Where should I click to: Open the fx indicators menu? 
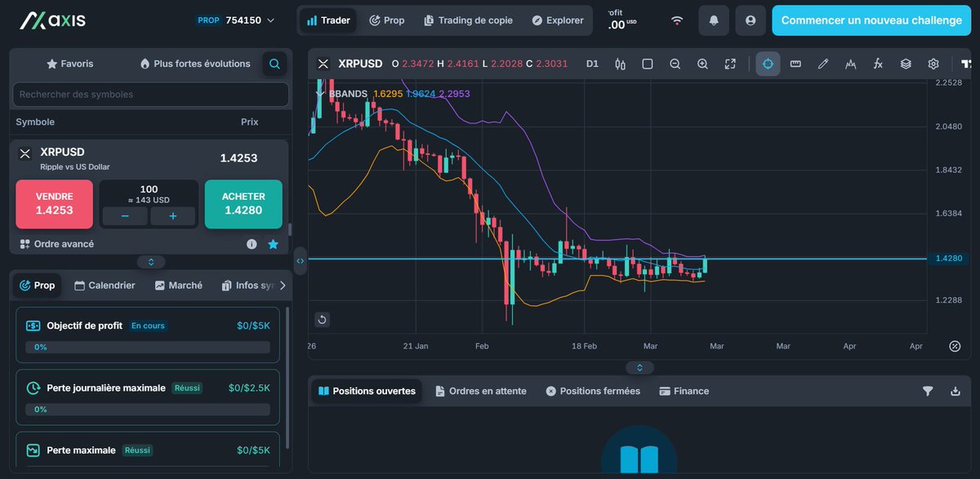tap(878, 64)
